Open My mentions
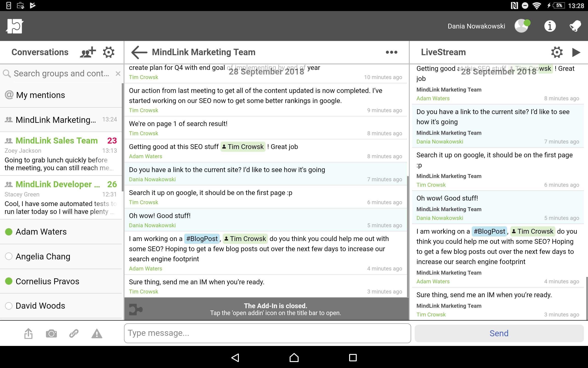 [61, 95]
